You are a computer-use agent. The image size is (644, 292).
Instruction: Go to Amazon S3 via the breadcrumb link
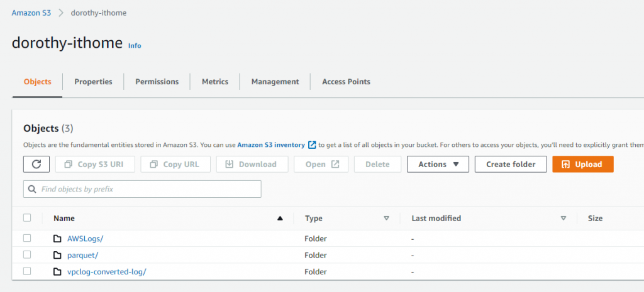(x=31, y=13)
